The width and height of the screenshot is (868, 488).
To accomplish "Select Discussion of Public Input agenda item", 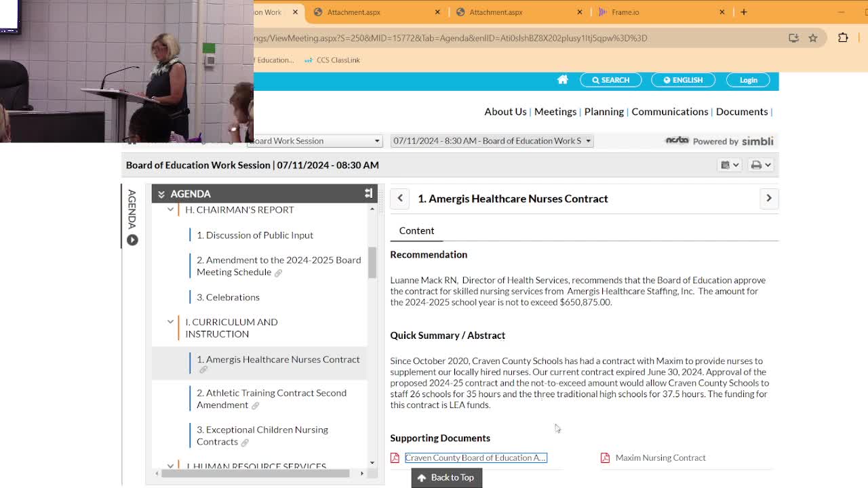I will coord(255,235).
